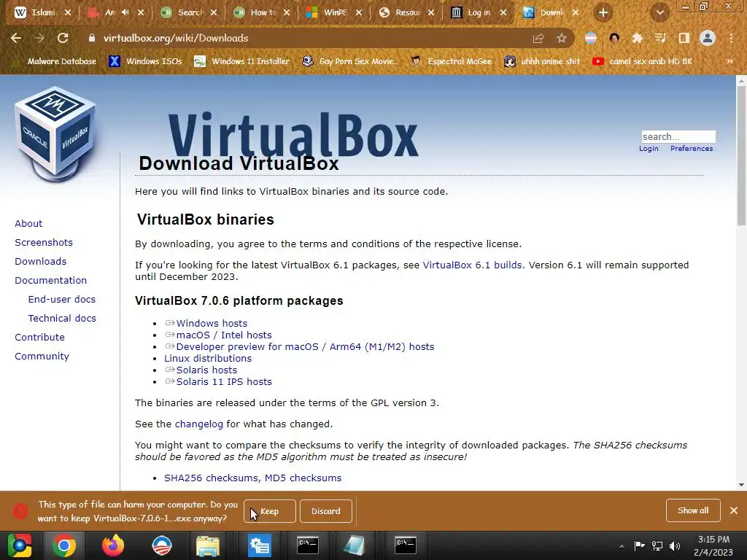Image resolution: width=747 pixels, height=560 pixels.
Task: Click the Login link under search
Action: pyautogui.click(x=649, y=149)
